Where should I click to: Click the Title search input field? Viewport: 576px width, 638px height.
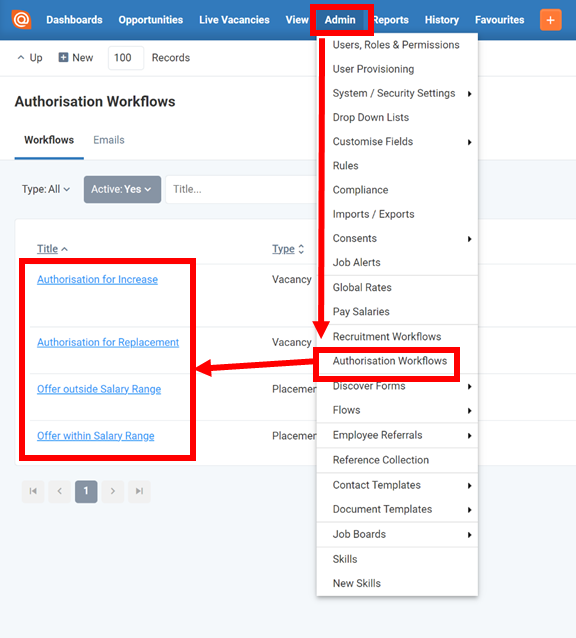click(241, 189)
